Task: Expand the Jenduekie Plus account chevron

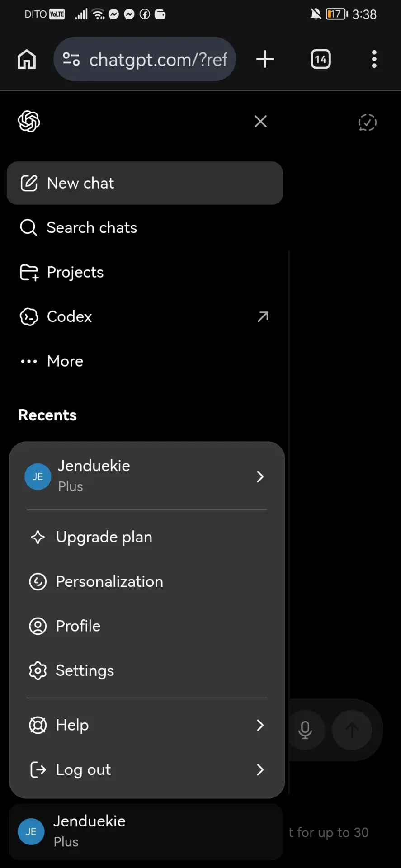Action: coord(260,476)
